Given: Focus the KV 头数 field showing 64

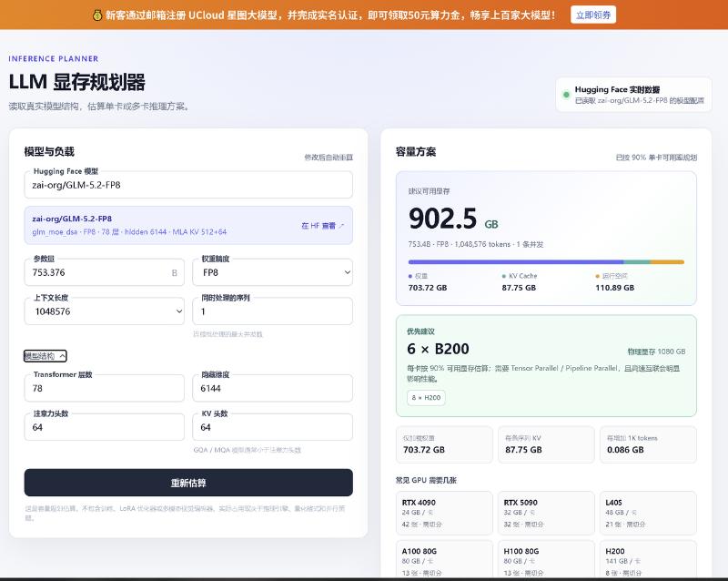Looking at the screenshot, I should click(272, 427).
